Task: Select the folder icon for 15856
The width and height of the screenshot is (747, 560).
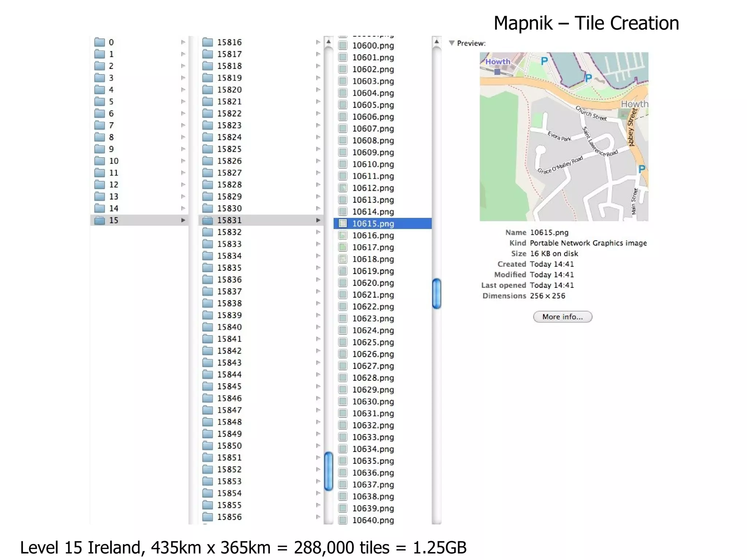Action: 208,517
